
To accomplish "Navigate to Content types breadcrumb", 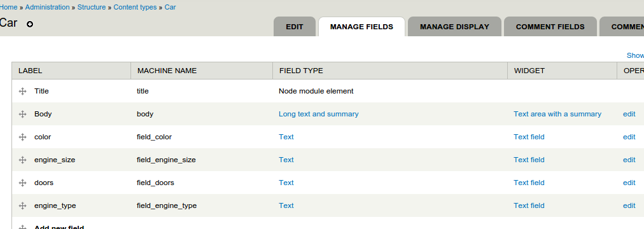I will pos(135,7).
